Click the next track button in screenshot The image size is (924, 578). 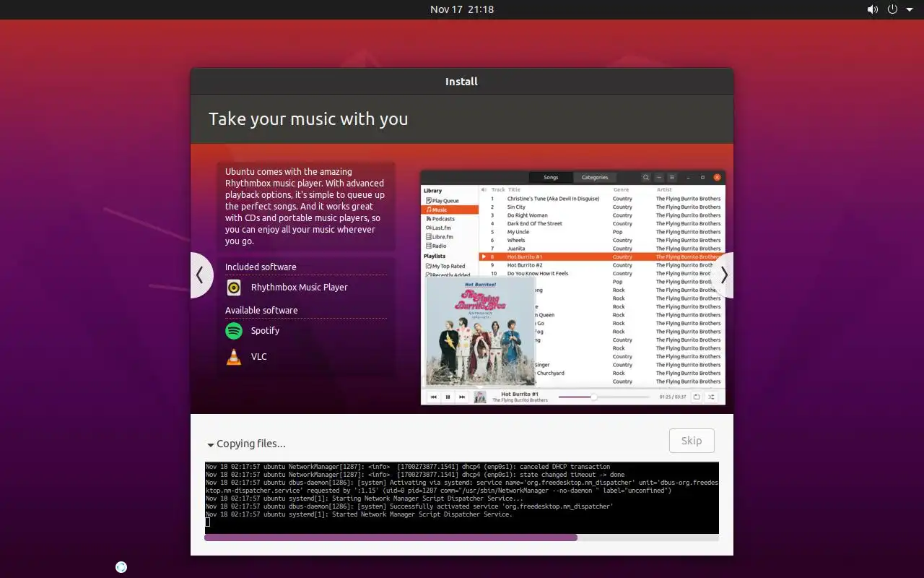[462, 397]
